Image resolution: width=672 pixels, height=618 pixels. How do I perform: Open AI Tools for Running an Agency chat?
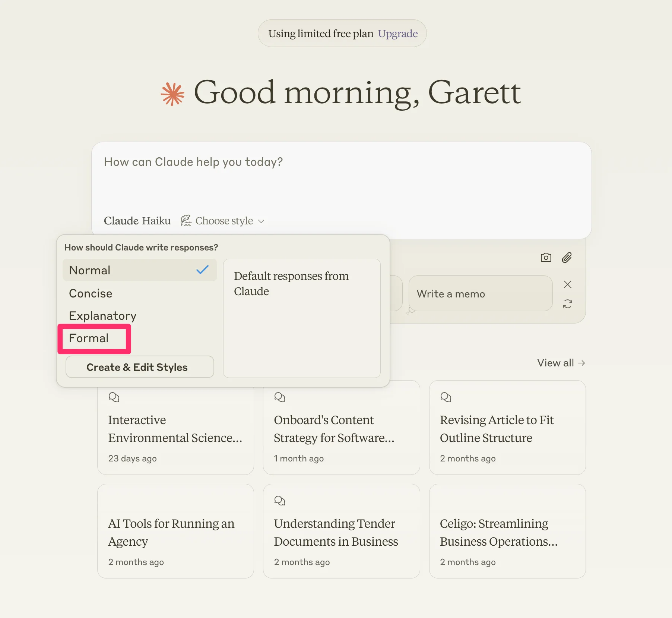(x=175, y=531)
